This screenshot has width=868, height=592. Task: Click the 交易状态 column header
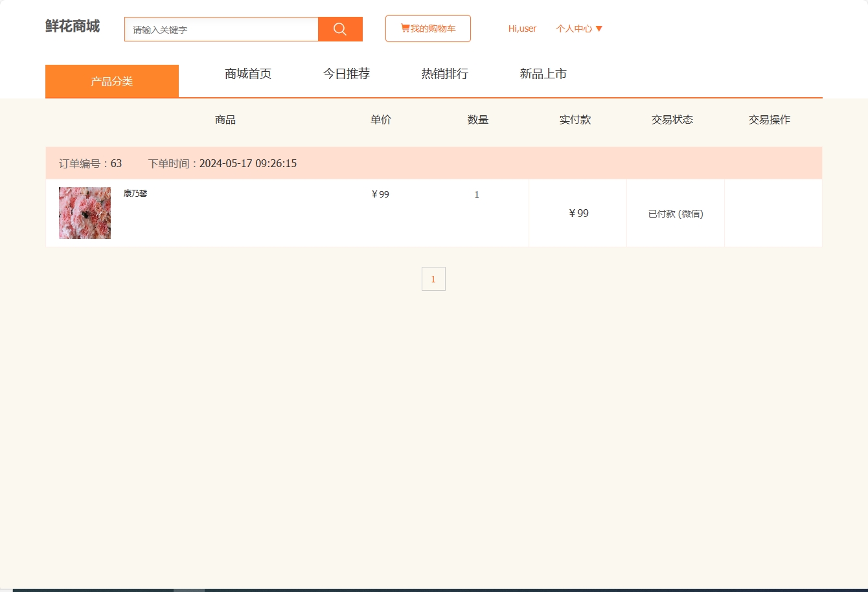click(x=672, y=119)
